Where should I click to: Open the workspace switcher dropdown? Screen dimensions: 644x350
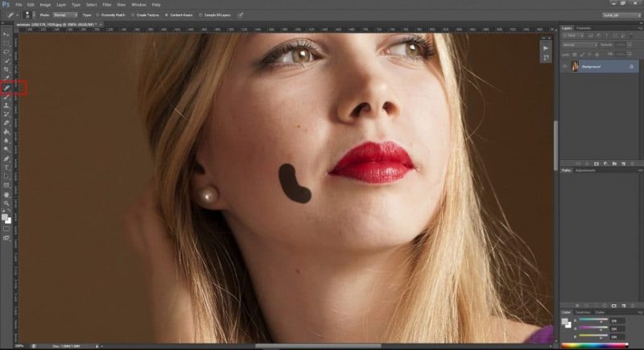tap(621, 15)
